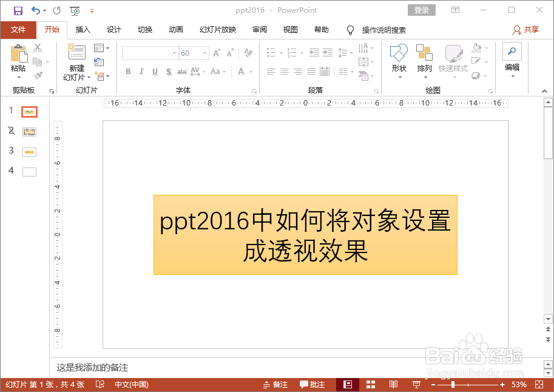Open the Tell Me lightbulb search
Viewport: 554px width, 392px height.
point(350,30)
